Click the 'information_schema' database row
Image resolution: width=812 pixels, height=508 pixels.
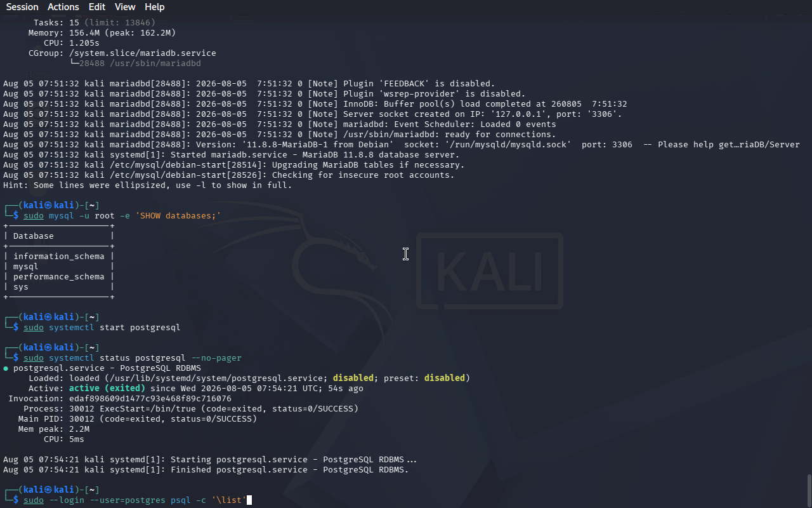59,257
